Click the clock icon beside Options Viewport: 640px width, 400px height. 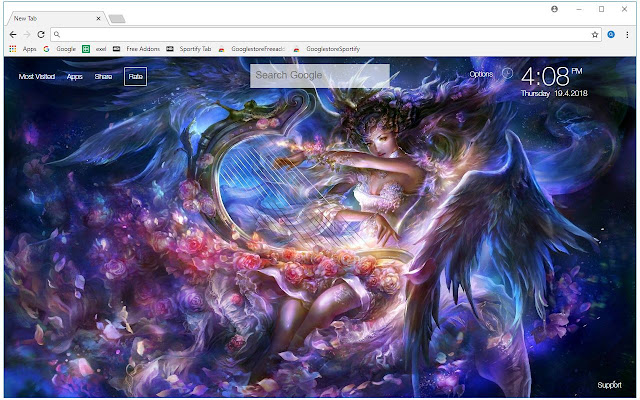click(x=507, y=73)
